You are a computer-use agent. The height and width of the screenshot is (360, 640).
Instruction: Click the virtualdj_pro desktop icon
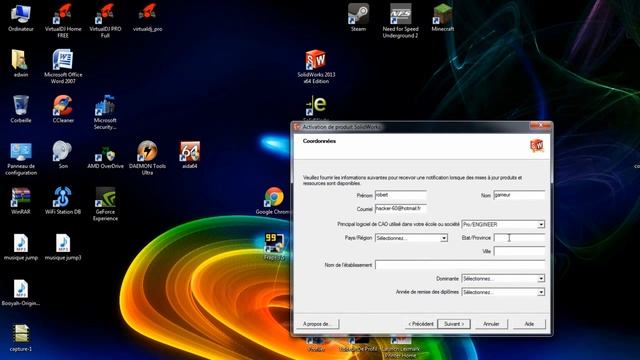coord(147,18)
